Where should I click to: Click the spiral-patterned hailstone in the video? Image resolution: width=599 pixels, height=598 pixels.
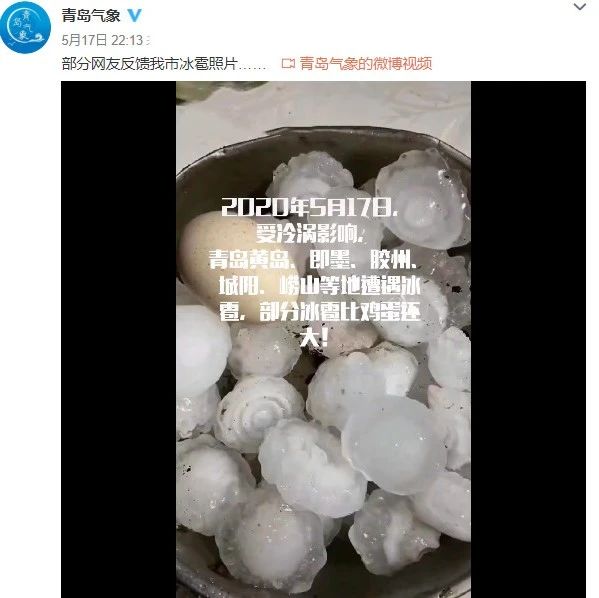(x=260, y=411)
